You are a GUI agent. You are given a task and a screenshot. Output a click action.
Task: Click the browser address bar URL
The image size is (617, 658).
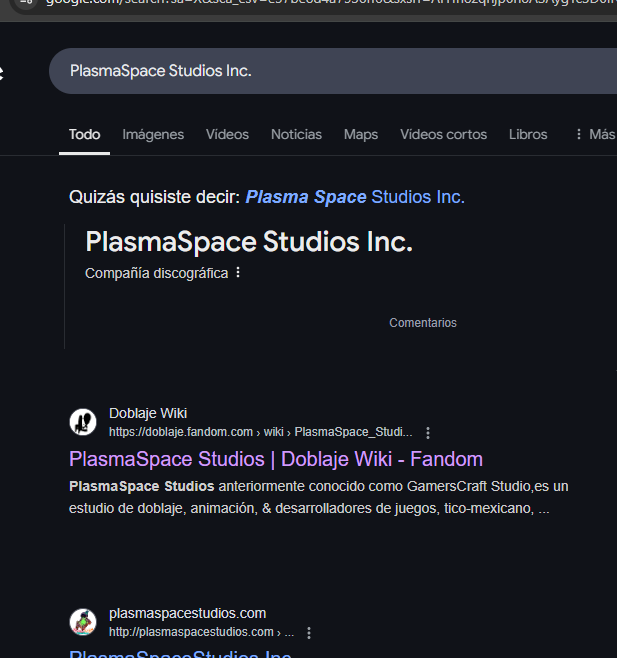(331, 3)
